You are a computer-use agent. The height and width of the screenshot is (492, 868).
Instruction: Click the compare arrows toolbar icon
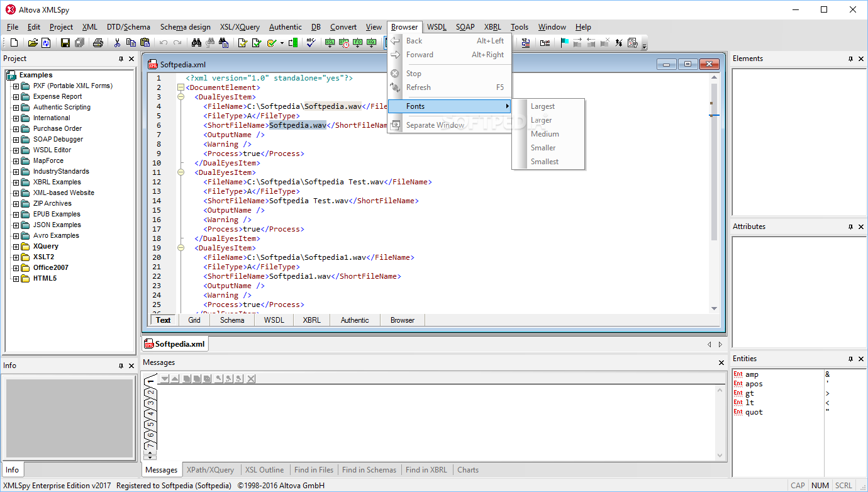pos(619,43)
